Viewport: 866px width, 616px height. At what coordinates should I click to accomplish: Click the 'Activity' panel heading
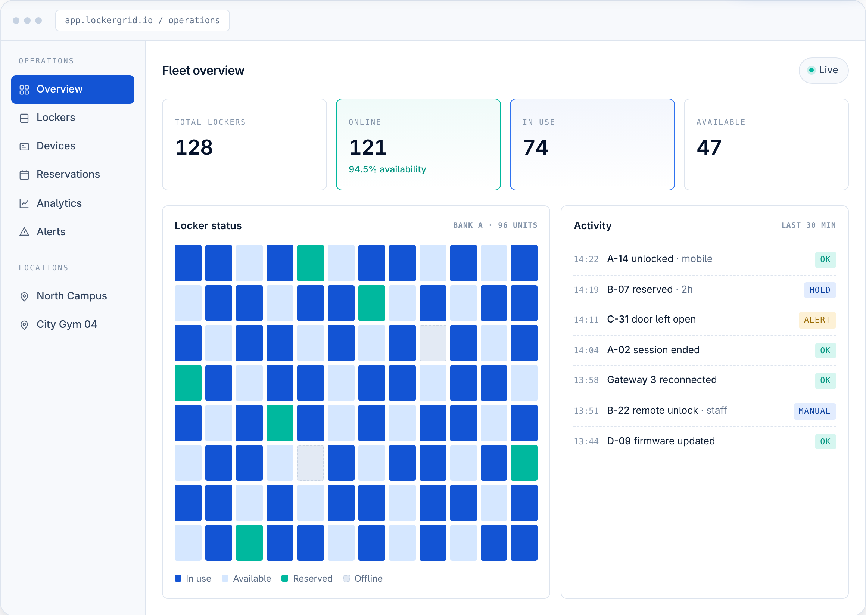(x=593, y=226)
